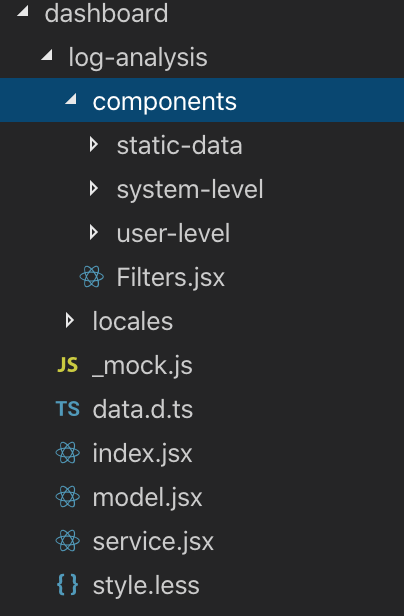Click the TS icon beside data.d.ts
Image resolution: width=404 pixels, height=616 pixels.
coord(68,409)
